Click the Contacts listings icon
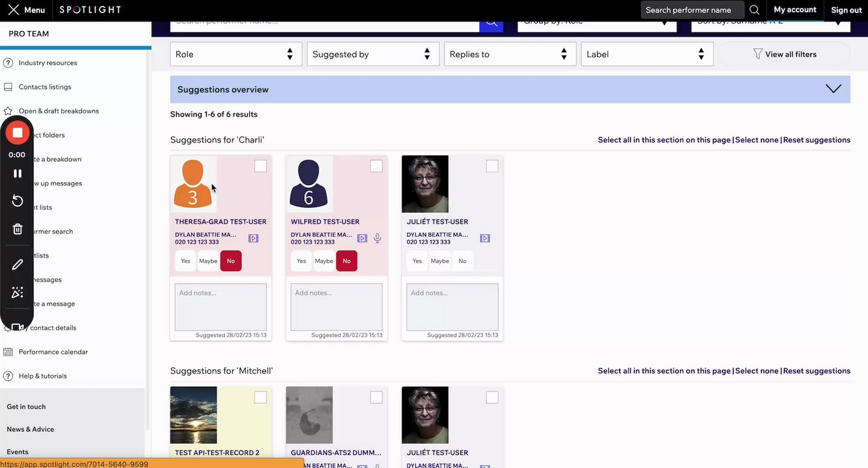Viewport: 868px width, 468px height. [8, 87]
